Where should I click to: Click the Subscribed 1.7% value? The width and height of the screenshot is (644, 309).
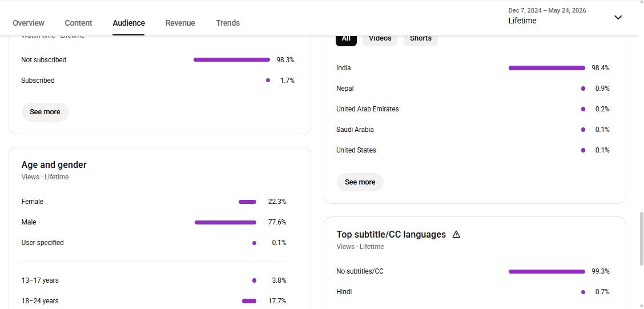287,81
